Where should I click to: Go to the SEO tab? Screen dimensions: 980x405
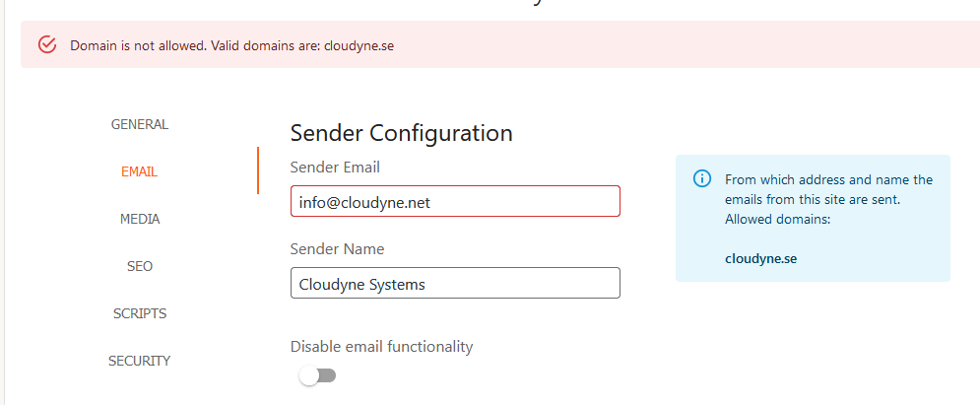tap(139, 266)
